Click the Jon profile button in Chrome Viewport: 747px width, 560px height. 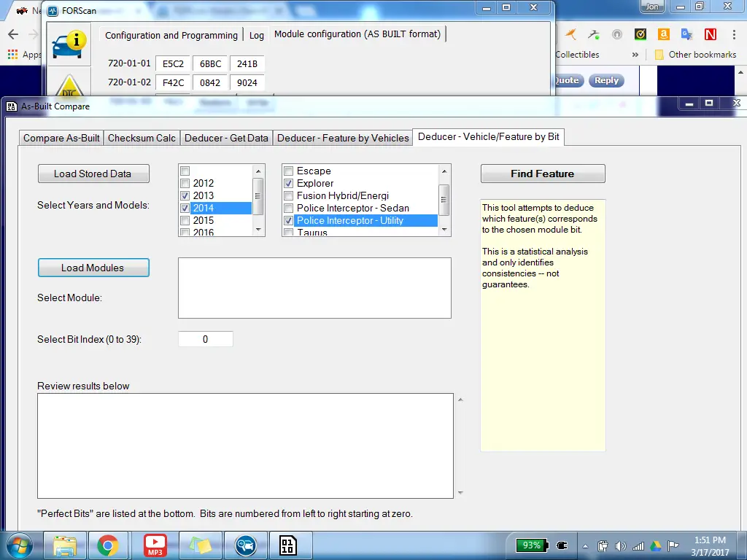coord(651,7)
